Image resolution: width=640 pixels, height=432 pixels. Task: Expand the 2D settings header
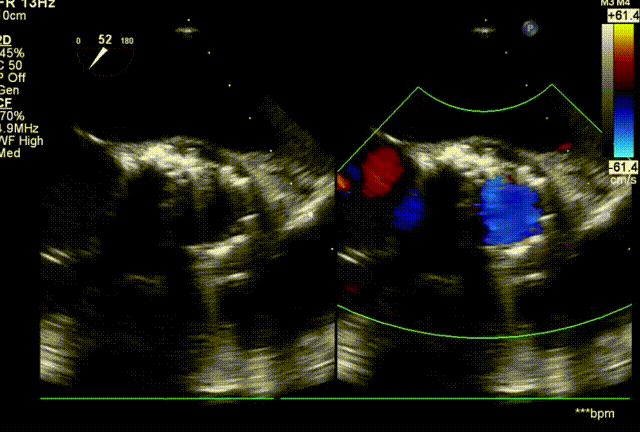[x=6, y=39]
